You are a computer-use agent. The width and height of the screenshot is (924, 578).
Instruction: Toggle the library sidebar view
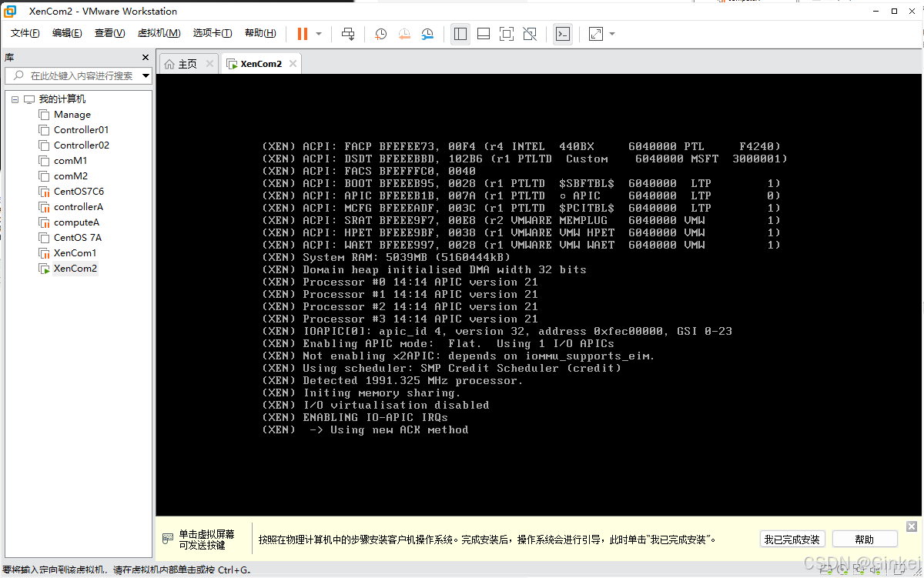(x=460, y=34)
